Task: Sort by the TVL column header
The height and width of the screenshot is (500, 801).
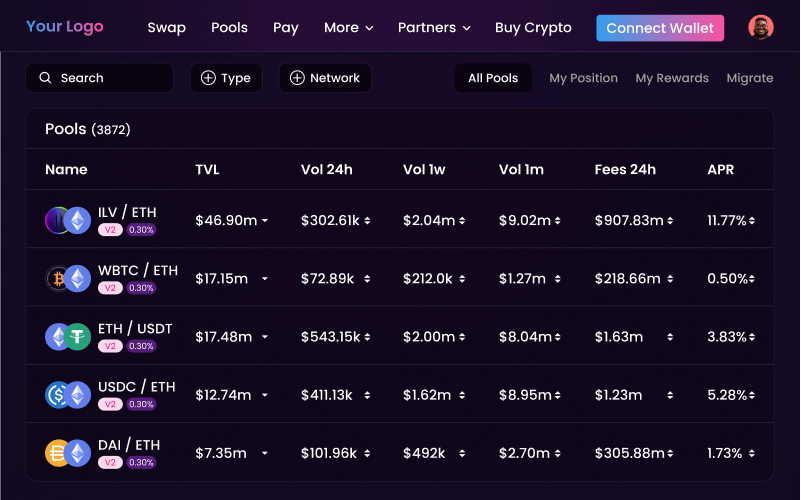Action: [x=207, y=170]
